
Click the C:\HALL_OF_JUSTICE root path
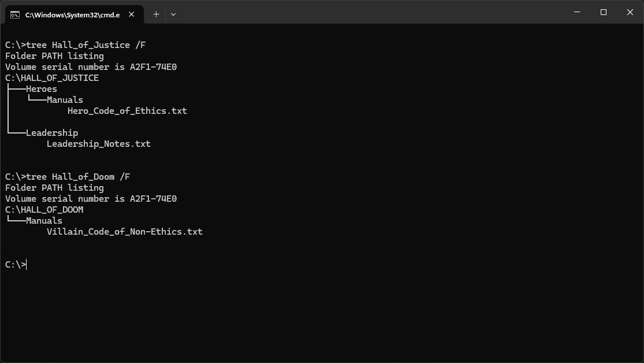pyautogui.click(x=52, y=78)
